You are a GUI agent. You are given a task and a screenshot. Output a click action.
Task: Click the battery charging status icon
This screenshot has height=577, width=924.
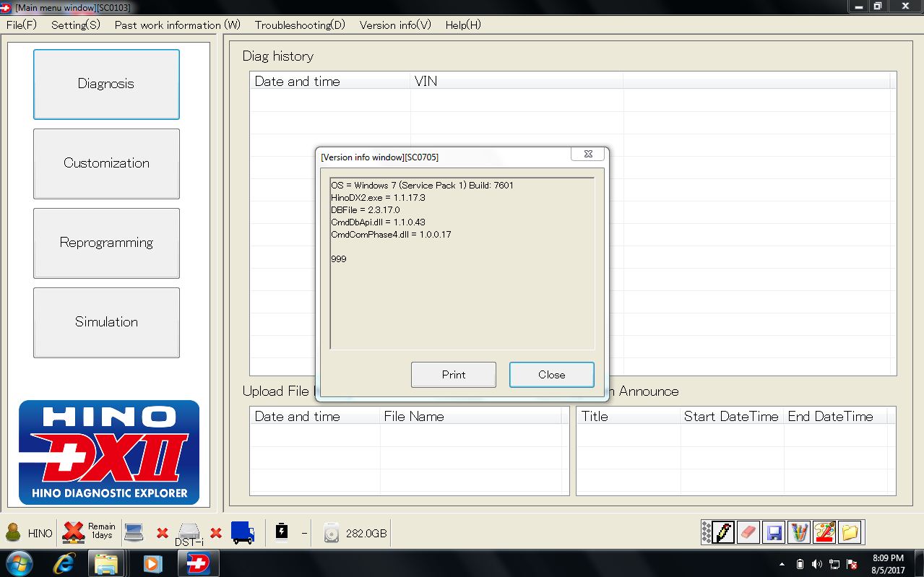282,532
